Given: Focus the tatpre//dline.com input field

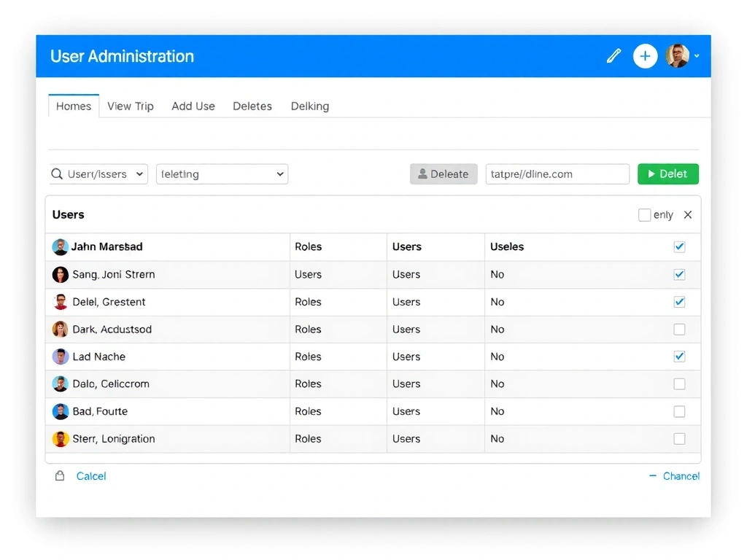Looking at the screenshot, I should click(557, 174).
